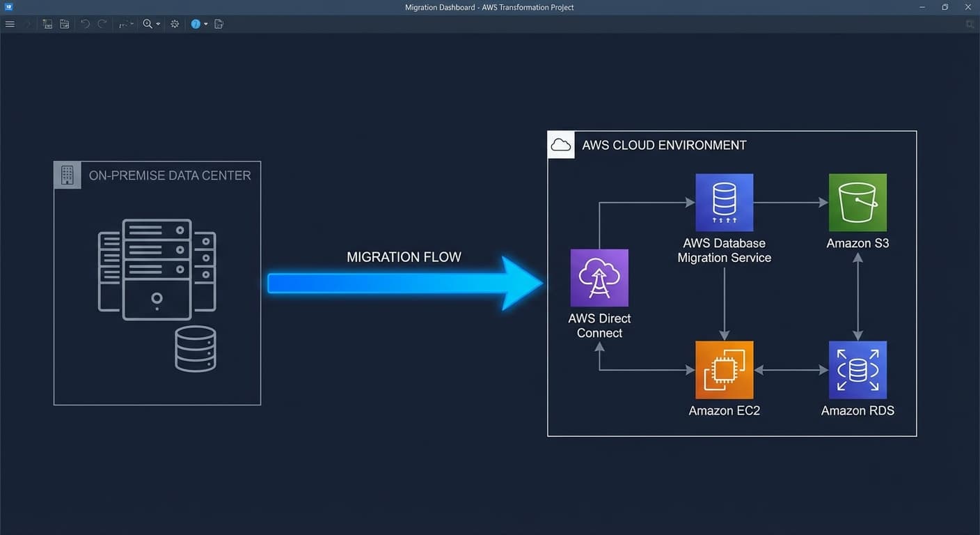
Task: Undo the last action
Action: [x=85, y=24]
